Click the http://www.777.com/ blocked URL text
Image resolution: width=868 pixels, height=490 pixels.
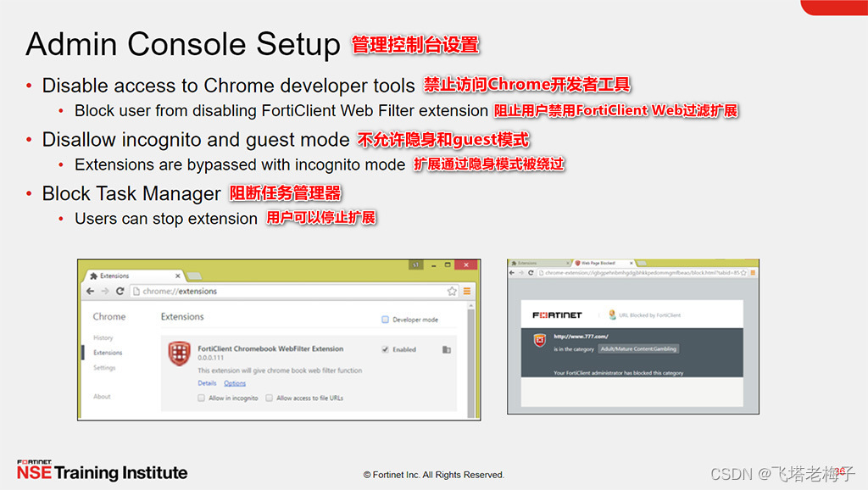click(x=581, y=336)
